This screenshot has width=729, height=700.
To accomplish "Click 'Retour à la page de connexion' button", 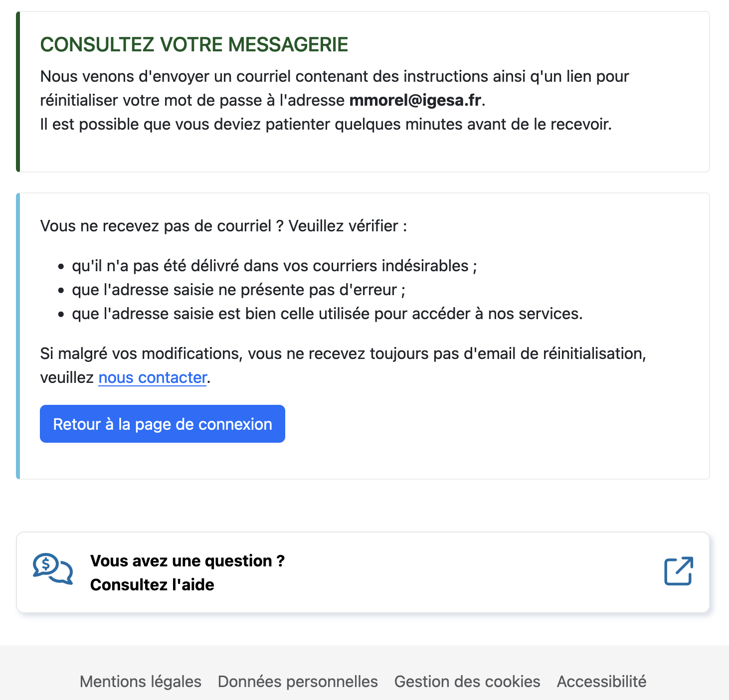I will point(163,424).
